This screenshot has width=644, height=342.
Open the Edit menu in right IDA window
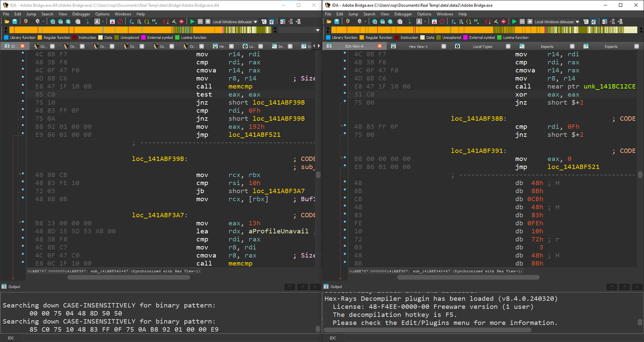click(x=340, y=14)
